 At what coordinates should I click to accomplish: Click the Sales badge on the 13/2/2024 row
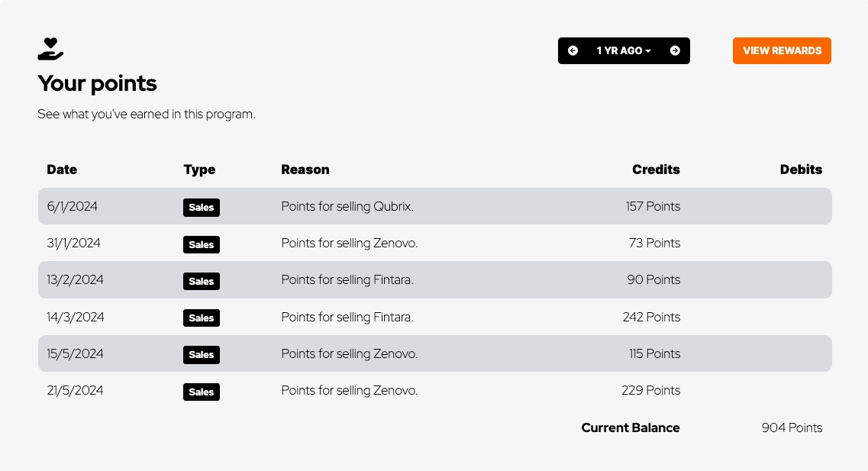click(202, 281)
